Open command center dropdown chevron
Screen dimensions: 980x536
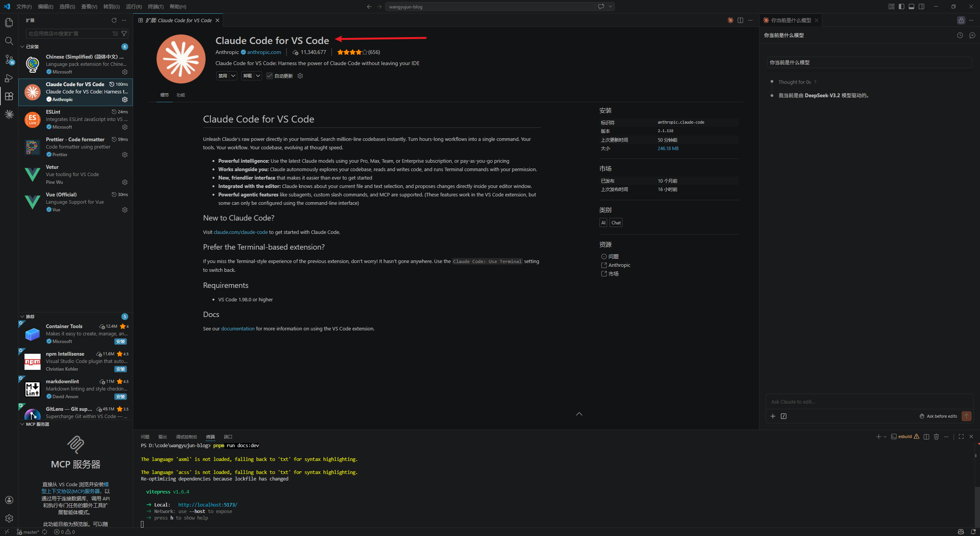coord(611,7)
